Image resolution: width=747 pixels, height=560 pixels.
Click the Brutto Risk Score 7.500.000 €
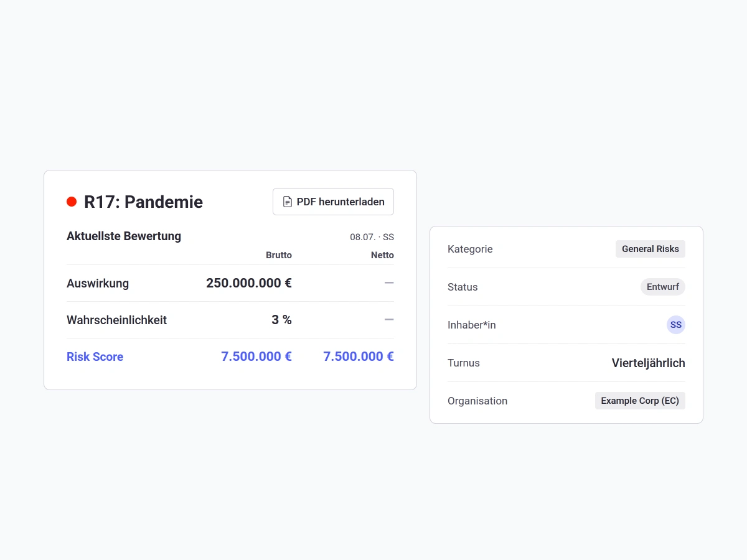tap(256, 357)
